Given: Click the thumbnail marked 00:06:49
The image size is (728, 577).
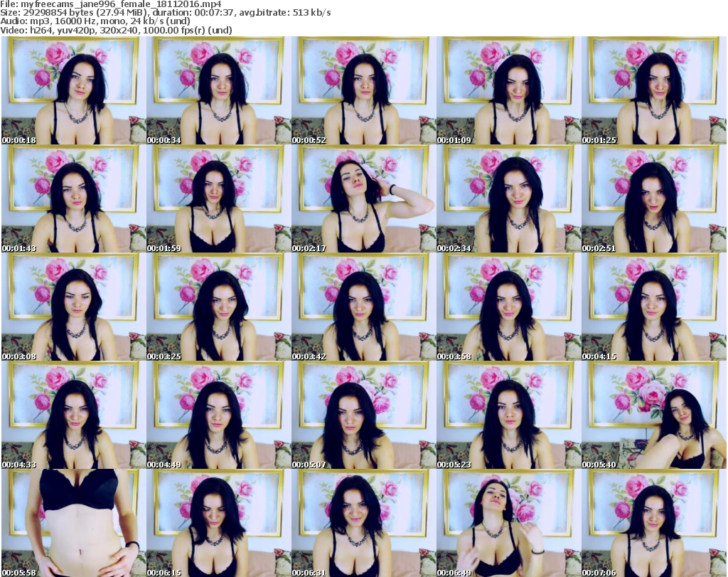Looking at the screenshot, I should pos(508,523).
